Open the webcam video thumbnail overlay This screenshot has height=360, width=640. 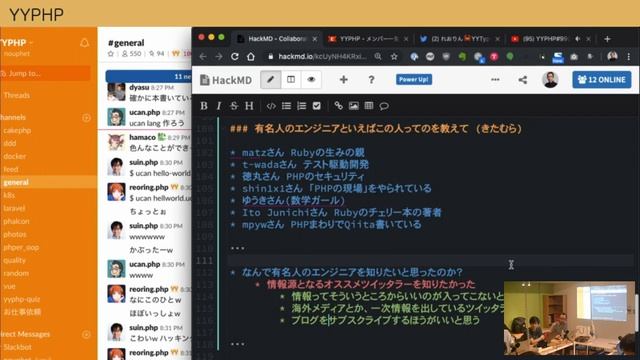click(x=569, y=318)
